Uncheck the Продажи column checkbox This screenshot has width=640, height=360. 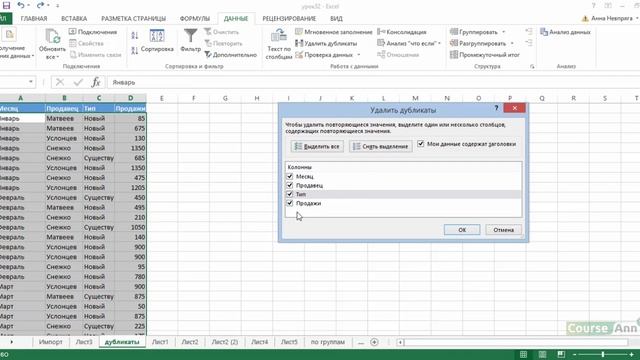[x=290, y=203]
